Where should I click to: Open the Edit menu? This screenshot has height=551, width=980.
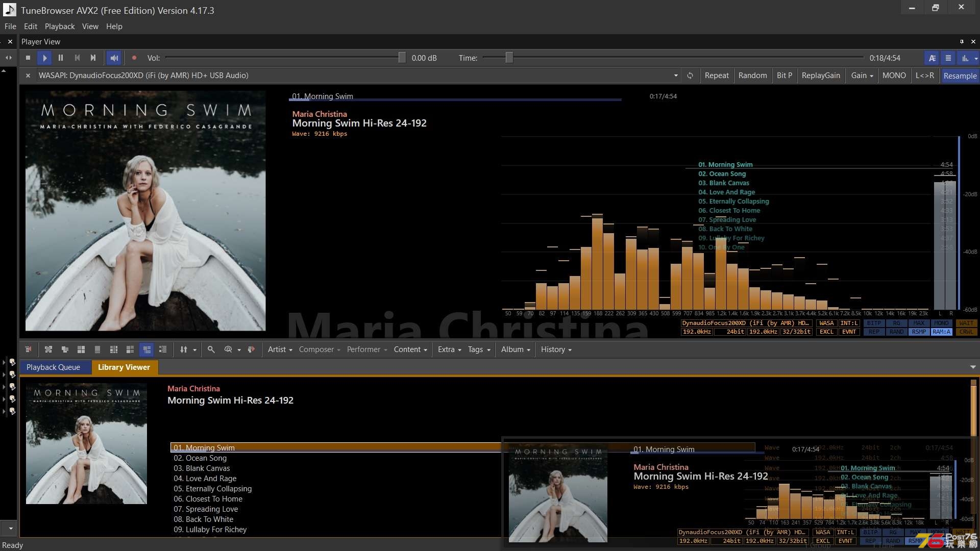[x=31, y=27]
